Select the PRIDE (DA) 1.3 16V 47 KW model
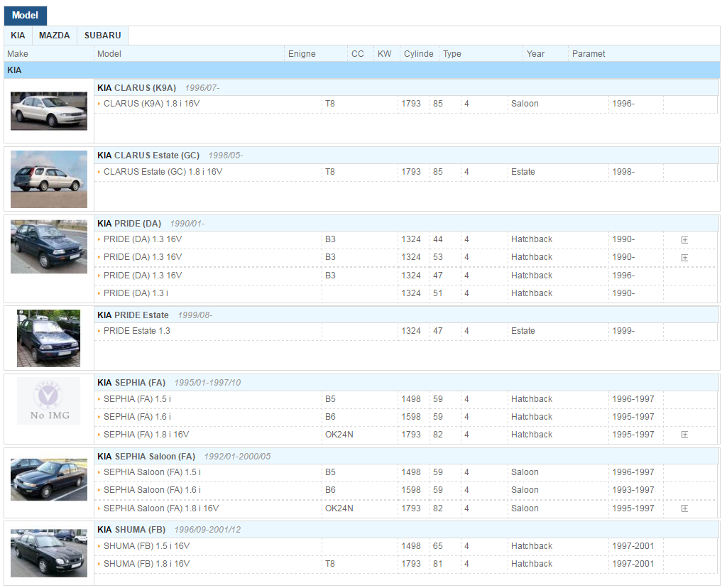Image resolution: width=727 pixels, height=588 pixels. click(143, 276)
